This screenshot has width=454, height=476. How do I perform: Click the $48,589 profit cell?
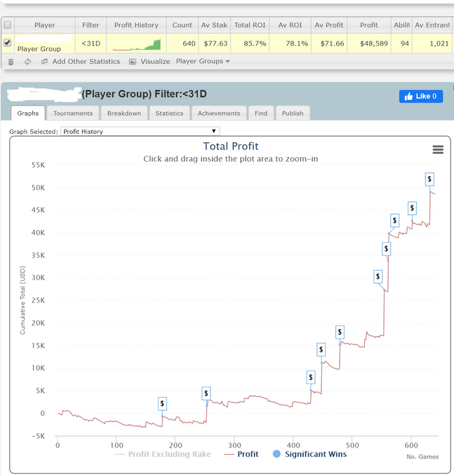(x=369, y=44)
